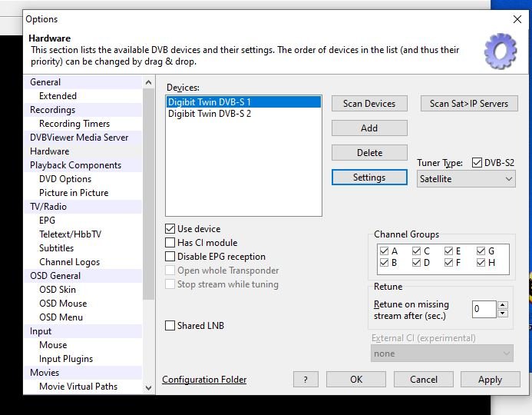
Task: Decrease retune seconds with down arrow
Action: [x=503, y=314]
